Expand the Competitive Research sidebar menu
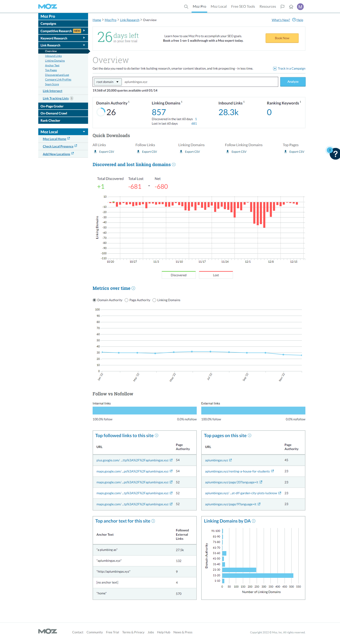Viewport: 340px width, 644px height. [63, 31]
